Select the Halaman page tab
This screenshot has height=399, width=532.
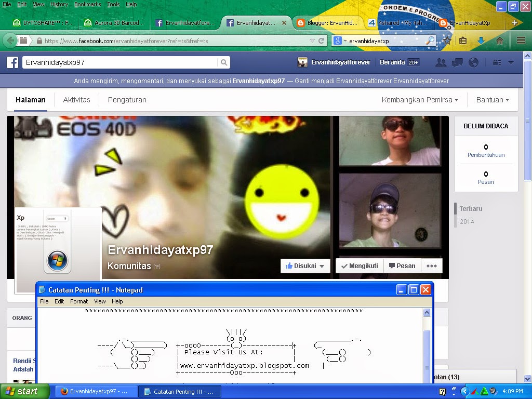click(31, 100)
